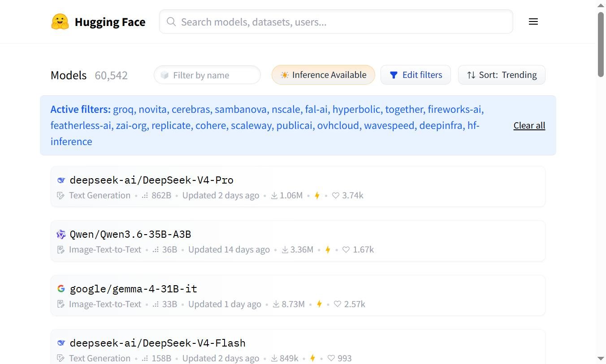
Task: Click the Image-Text-to-Text icon on gemma-4-31B-it
Action: 61,304
